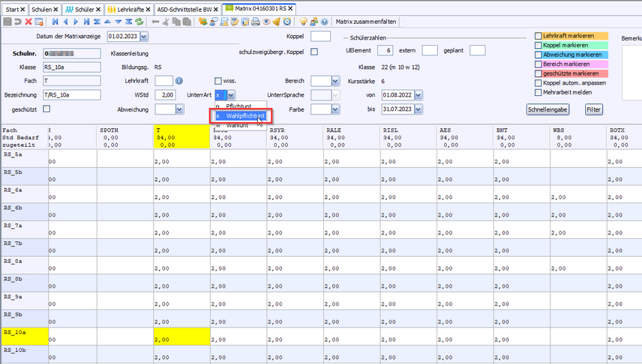Viewport: 642px width, 364px height.
Task: Toggle Abweichung markieren checkbox
Action: pos(538,55)
